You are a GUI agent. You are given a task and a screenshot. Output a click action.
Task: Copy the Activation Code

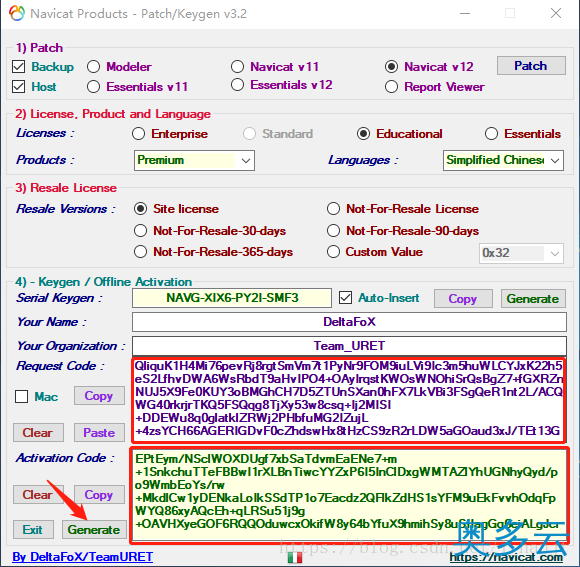point(99,495)
